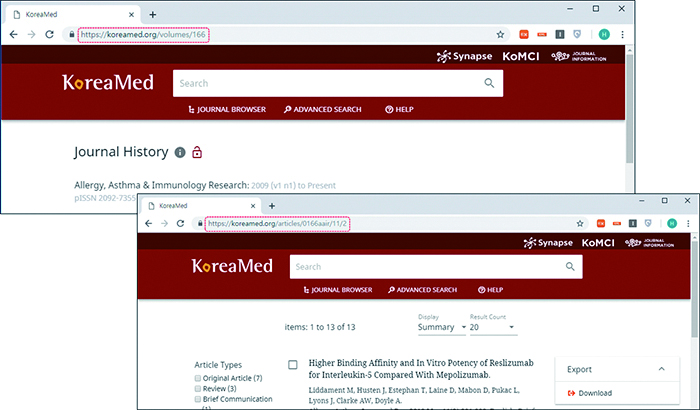
Task: Click the search magnifier in the front window
Action: pyautogui.click(x=570, y=266)
